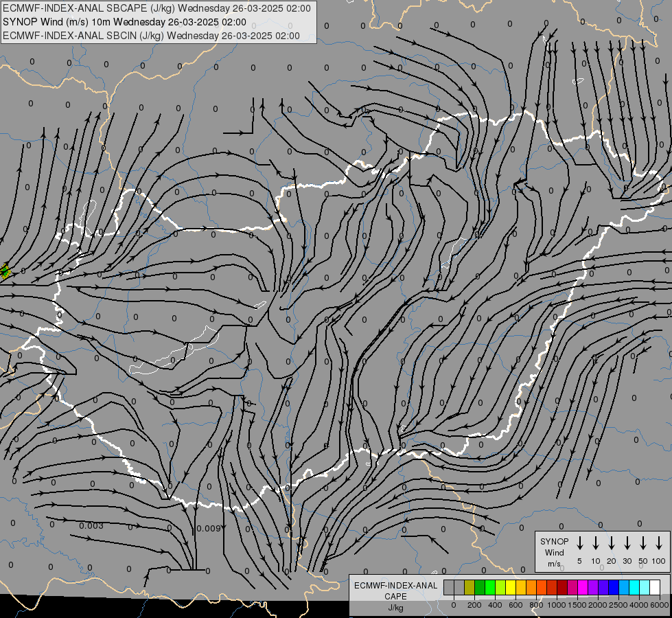This screenshot has width=672, height=618.
Task: Pick the dark green CAPE legend swatch
Action: click(x=480, y=587)
